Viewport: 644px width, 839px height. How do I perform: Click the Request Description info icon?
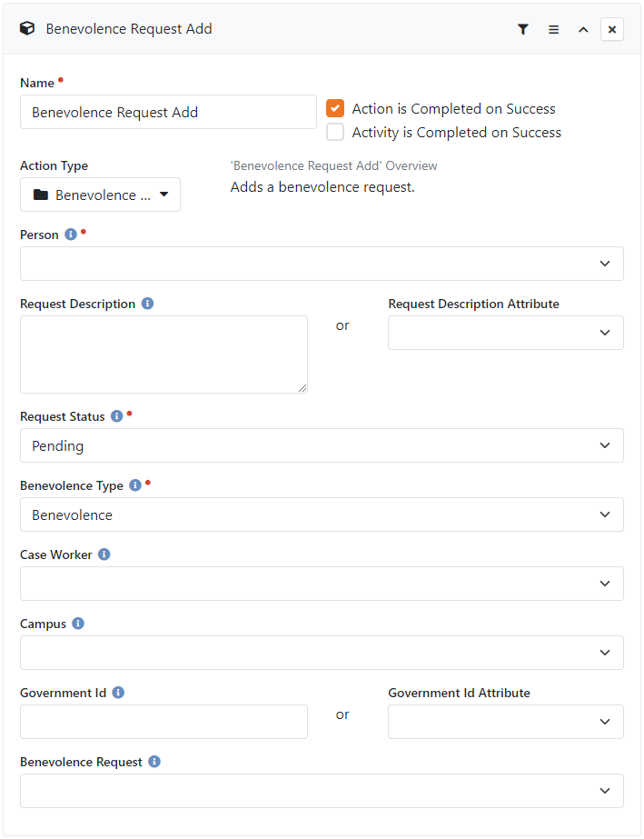(148, 304)
